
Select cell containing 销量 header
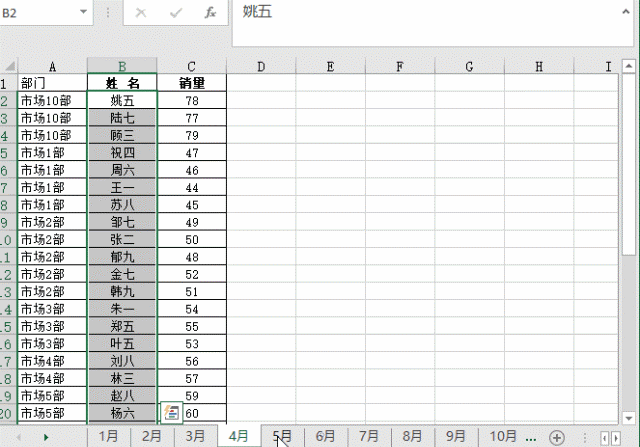coord(192,84)
